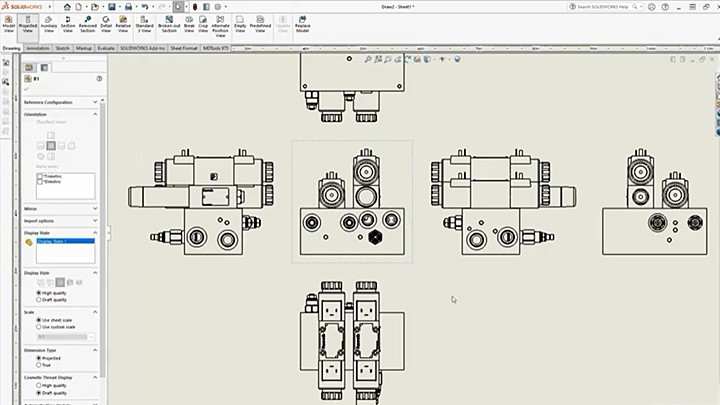Select Cosmetic Thread High quality
The width and height of the screenshot is (720, 405).
tap(39, 386)
